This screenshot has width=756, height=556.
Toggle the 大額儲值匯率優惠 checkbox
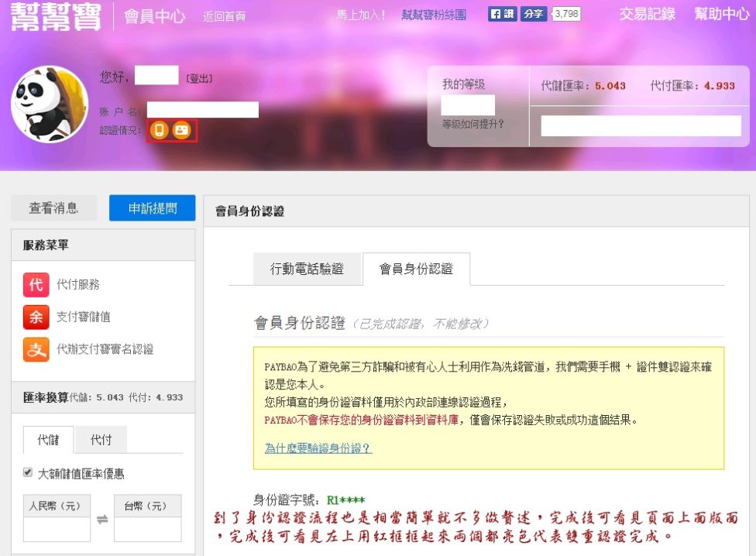(28, 472)
